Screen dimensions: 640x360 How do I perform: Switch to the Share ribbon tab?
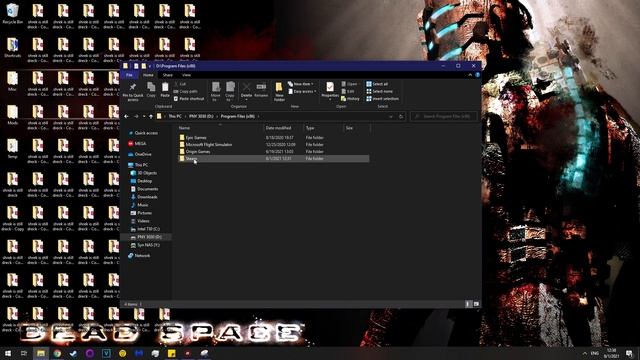pyautogui.click(x=168, y=75)
